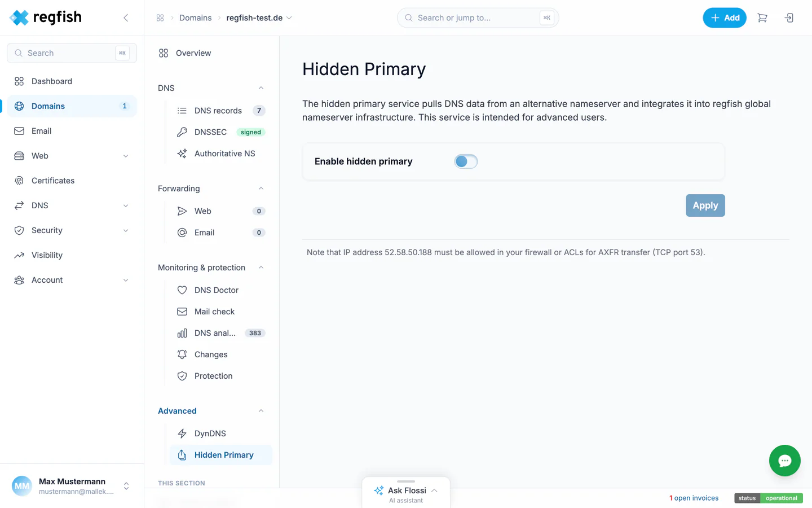Click the Apply button
Viewport: 812px width, 508px height.
click(705, 205)
